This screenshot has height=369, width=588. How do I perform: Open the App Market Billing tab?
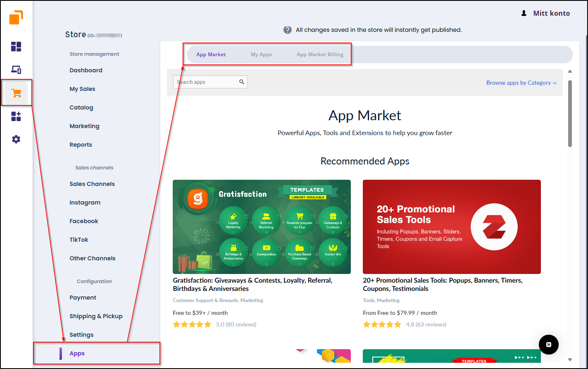[x=320, y=54]
